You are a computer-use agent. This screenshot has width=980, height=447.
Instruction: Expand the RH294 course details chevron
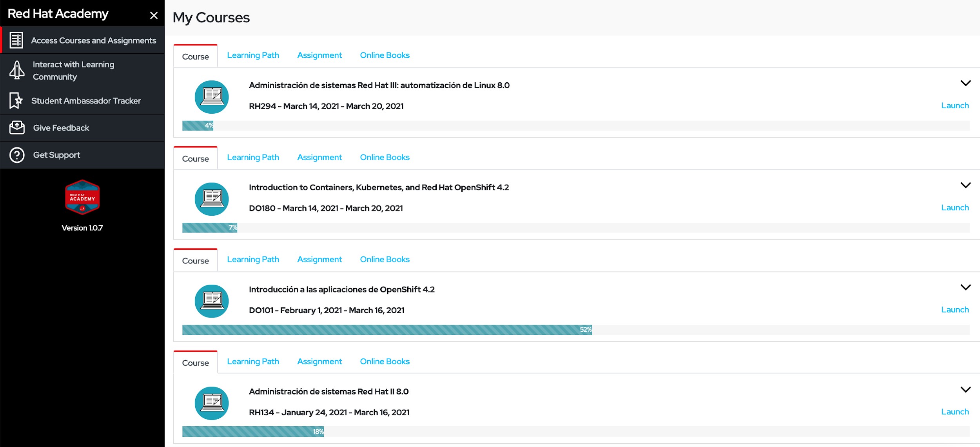(965, 83)
